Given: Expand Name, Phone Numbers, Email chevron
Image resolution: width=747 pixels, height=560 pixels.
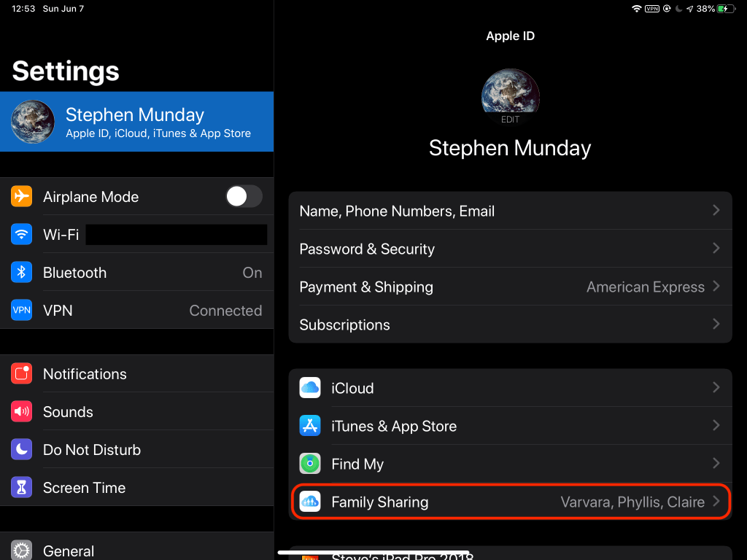Looking at the screenshot, I should [x=716, y=211].
